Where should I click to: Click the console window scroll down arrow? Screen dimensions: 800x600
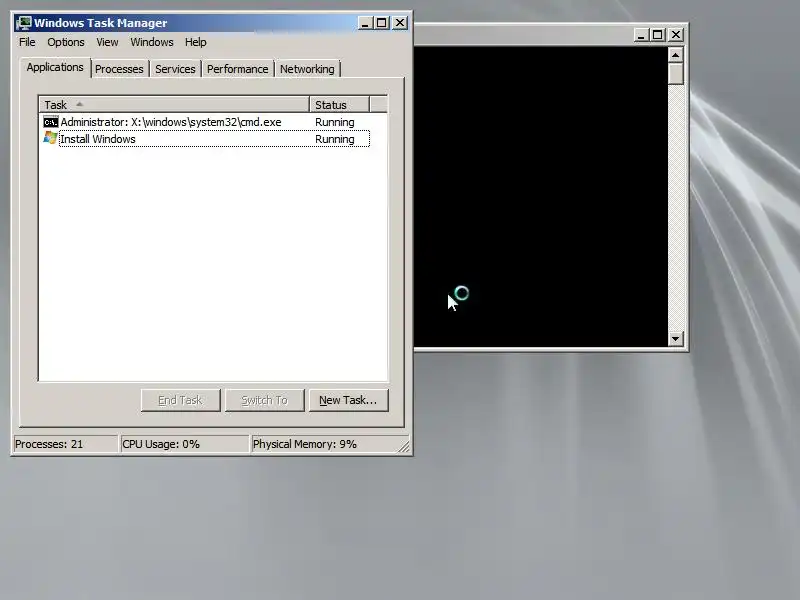click(x=676, y=338)
